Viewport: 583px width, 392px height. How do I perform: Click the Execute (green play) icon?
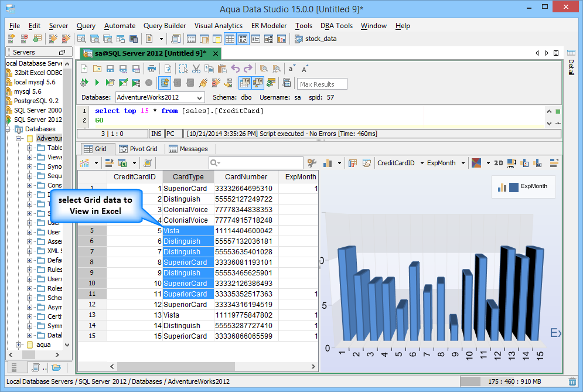pos(97,83)
